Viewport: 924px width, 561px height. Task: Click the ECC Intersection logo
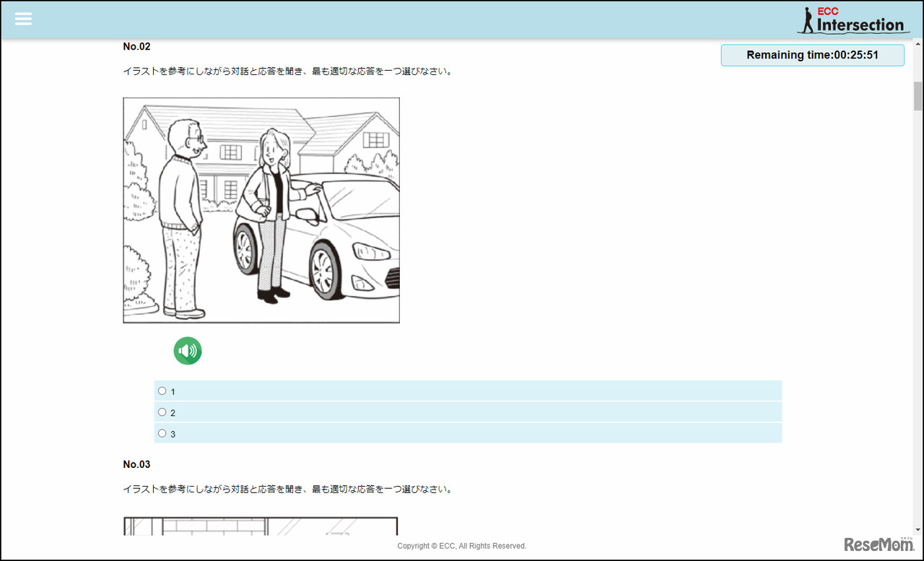pos(853,20)
